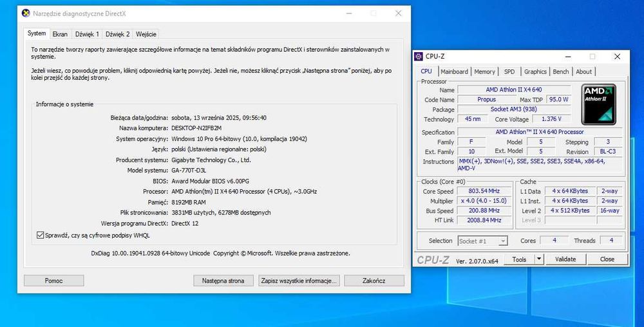Click the Gigabyte Technology Co., Ltd. text
Image resolution: width=644 pixels, height=327 pixels.
(211, 160)
